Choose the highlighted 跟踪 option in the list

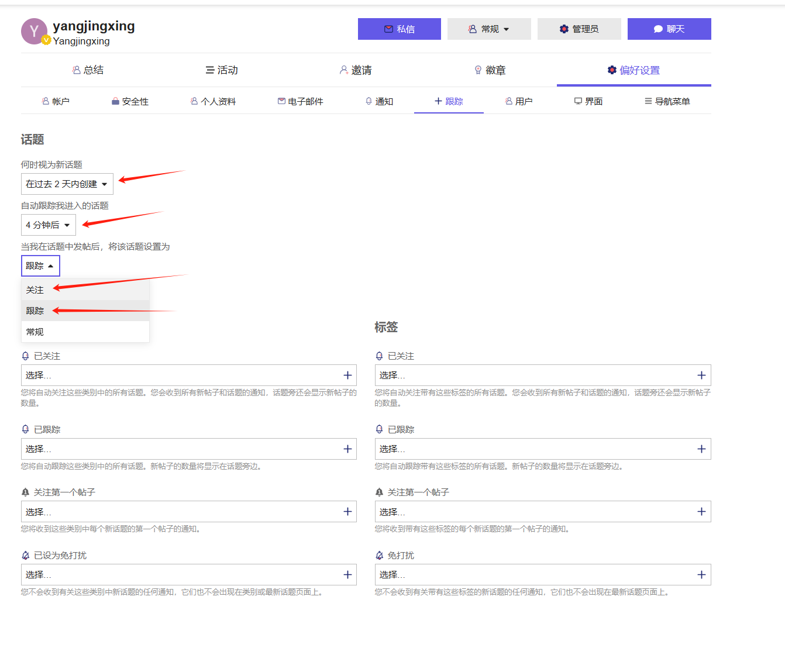(x=85, y=311)
